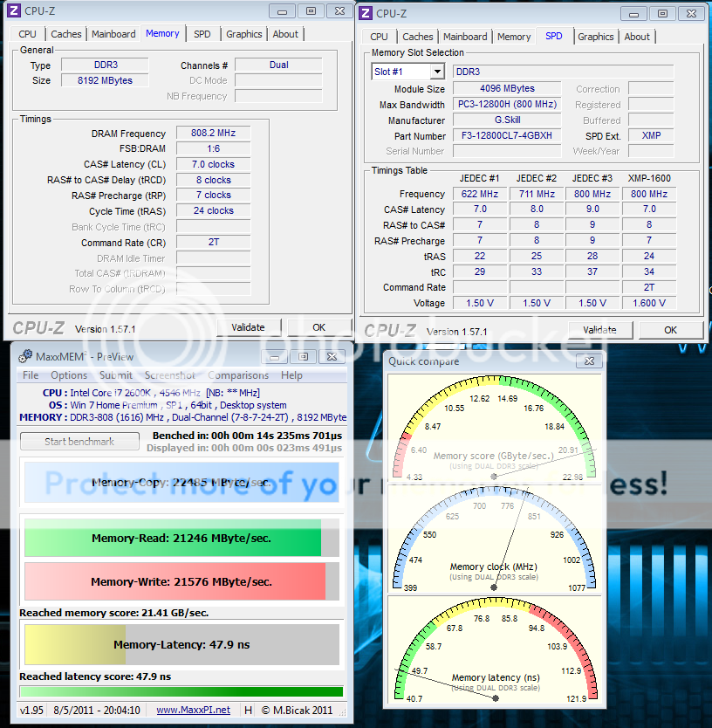Click the Part Number F3-12800CL7-4GBXH field

click(507, 135)
